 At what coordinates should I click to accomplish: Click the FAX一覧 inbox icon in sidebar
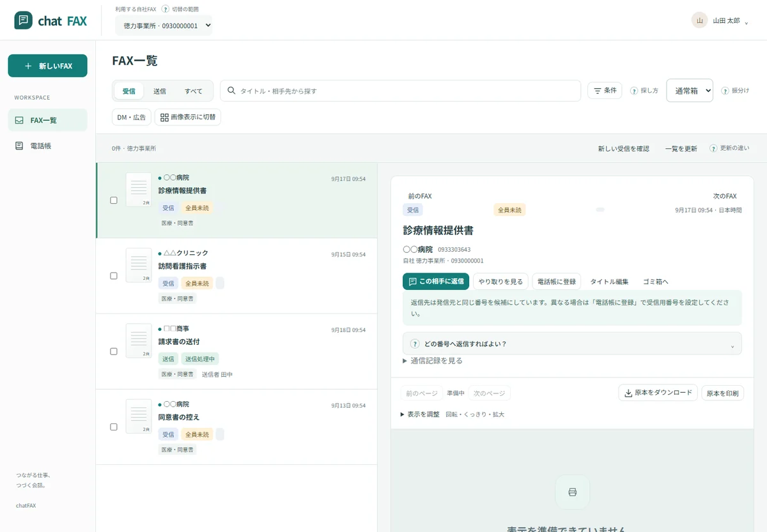(19, 120)
